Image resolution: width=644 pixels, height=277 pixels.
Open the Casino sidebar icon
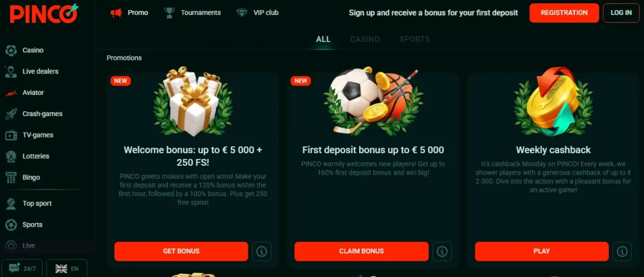pos(11,50)
